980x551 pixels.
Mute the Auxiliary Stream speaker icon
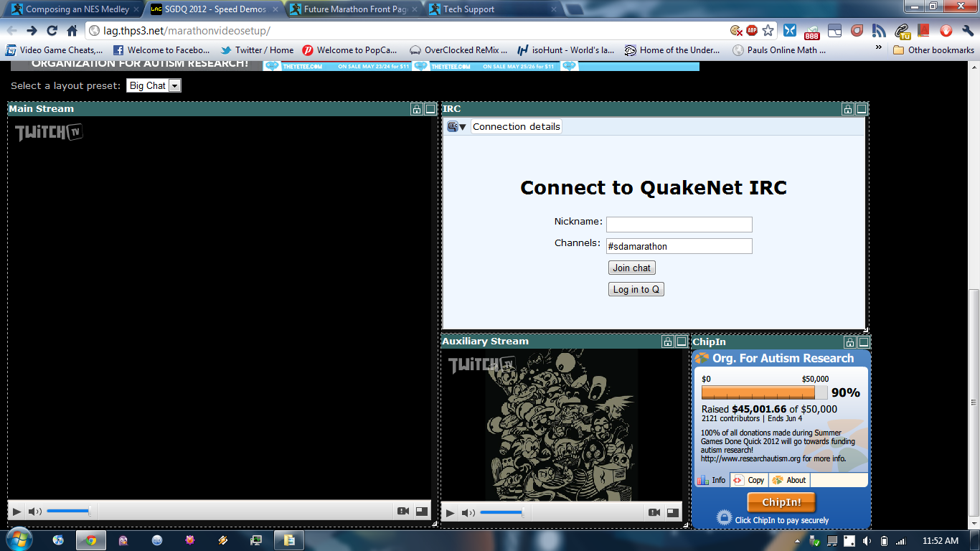[x=468, y=513]
